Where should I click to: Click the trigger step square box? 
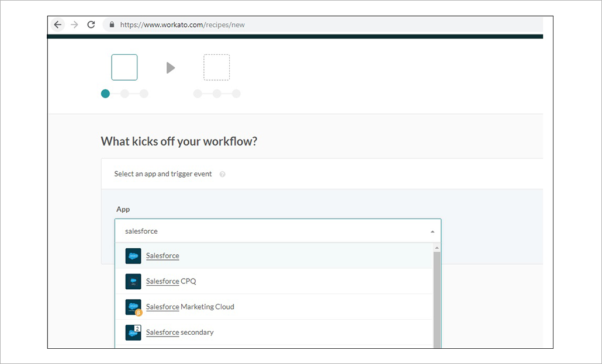124,67
